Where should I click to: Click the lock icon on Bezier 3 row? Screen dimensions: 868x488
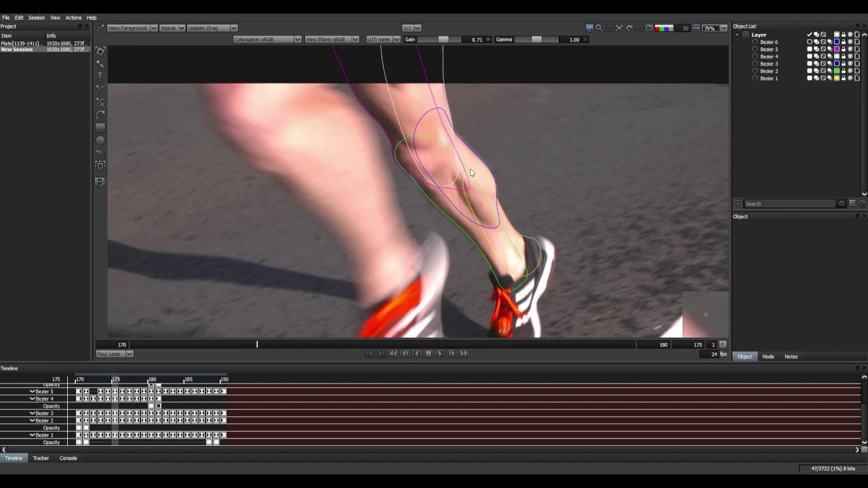844,64
